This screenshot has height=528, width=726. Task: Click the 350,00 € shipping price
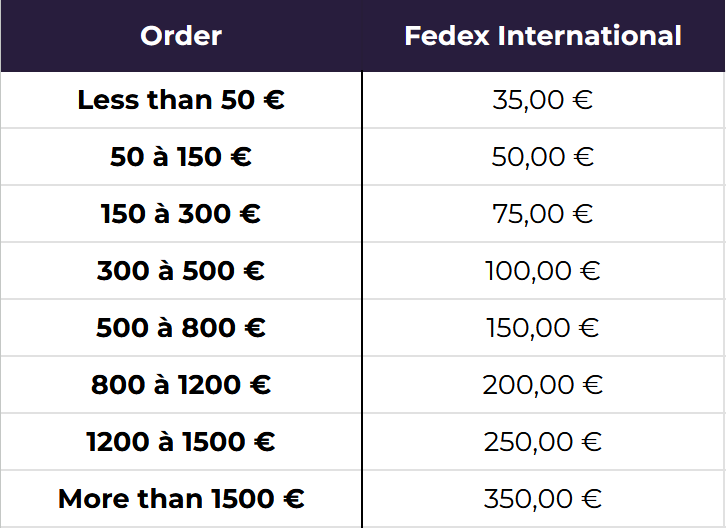point(543,499)
